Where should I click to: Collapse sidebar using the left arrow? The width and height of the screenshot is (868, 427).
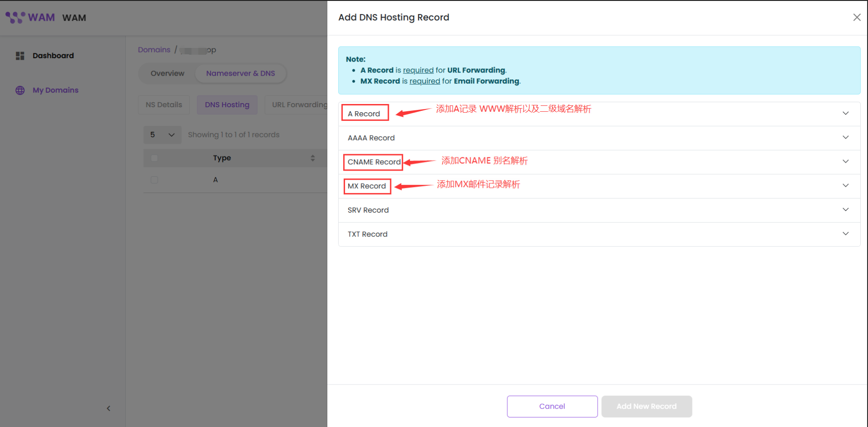click(x=108, y=408)
